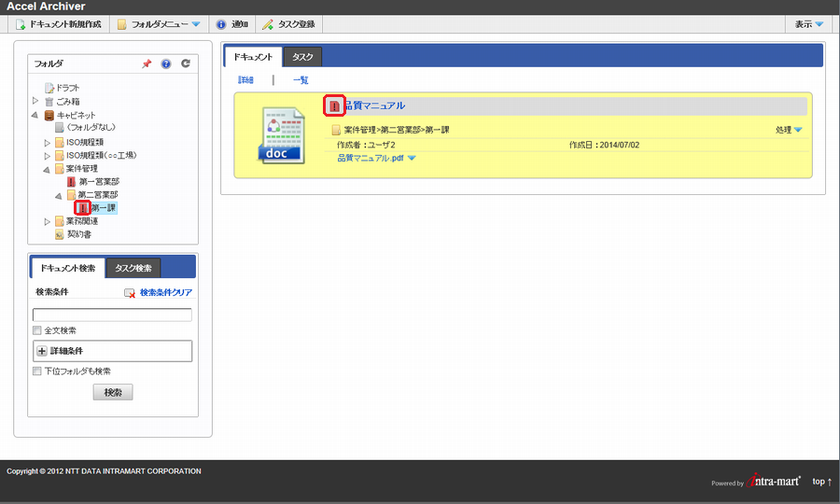
Task: Click the pin icon in folder panel
Action: (147, 63)
